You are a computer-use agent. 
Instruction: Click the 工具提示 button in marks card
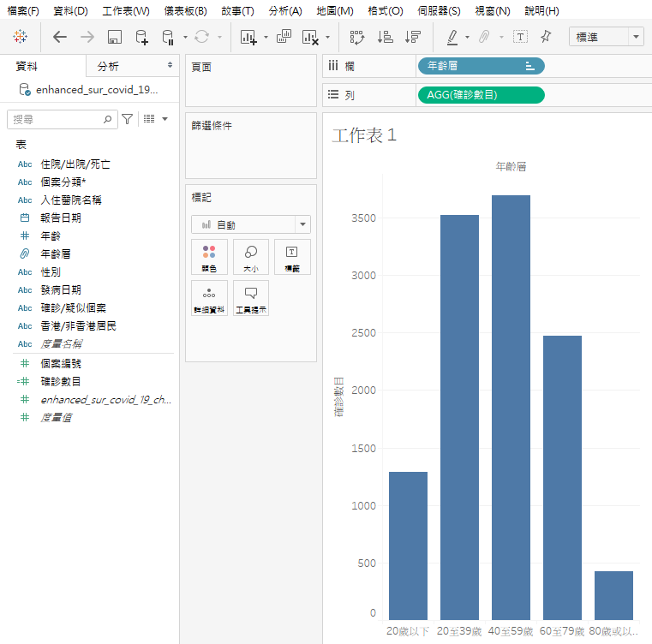(x=251, y=298)
